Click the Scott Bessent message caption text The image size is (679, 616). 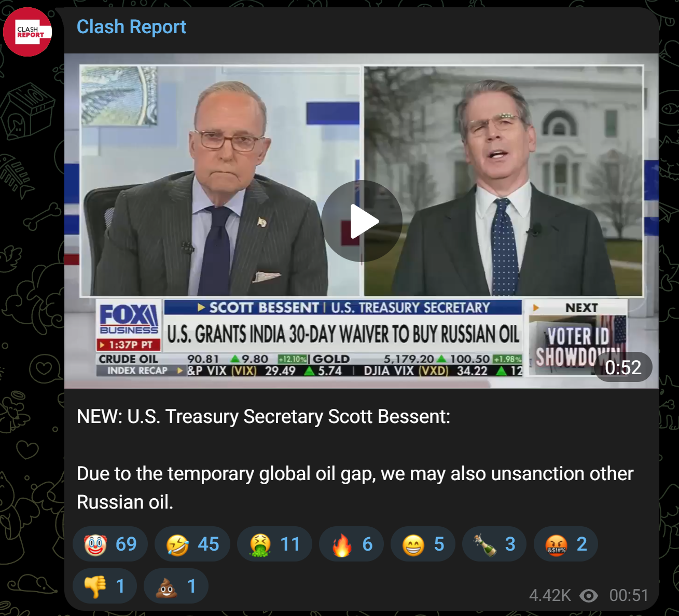point(355,459)
